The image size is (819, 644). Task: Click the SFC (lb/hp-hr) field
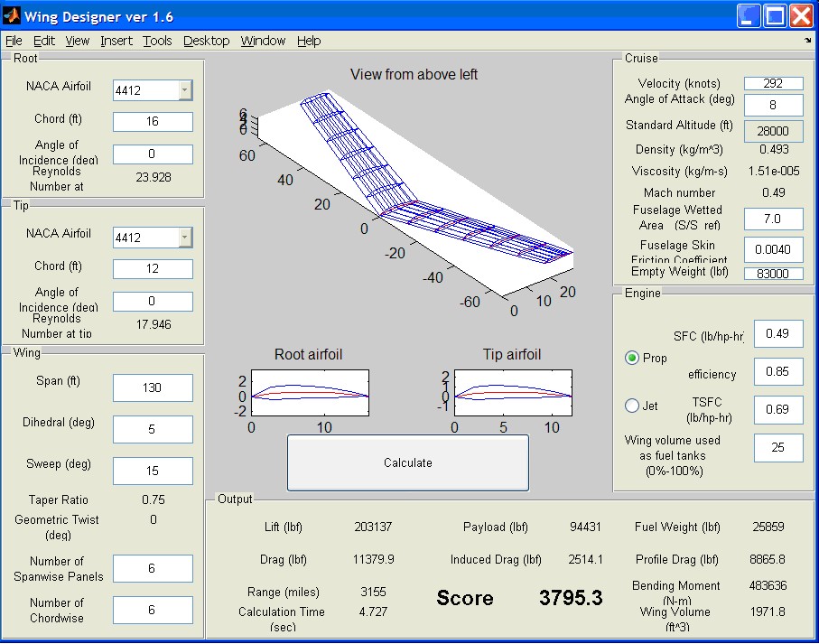[x=779, y=333]
